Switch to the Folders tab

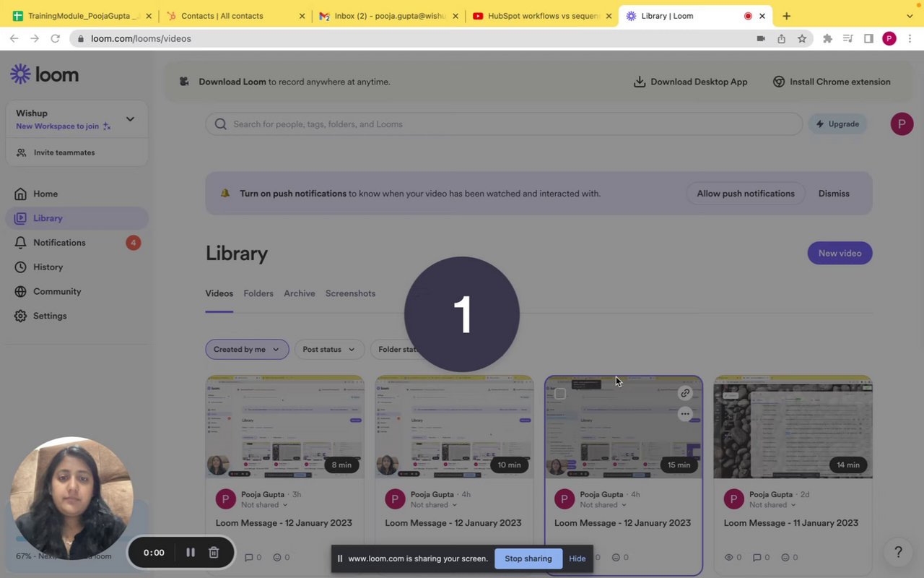(258, 293)
